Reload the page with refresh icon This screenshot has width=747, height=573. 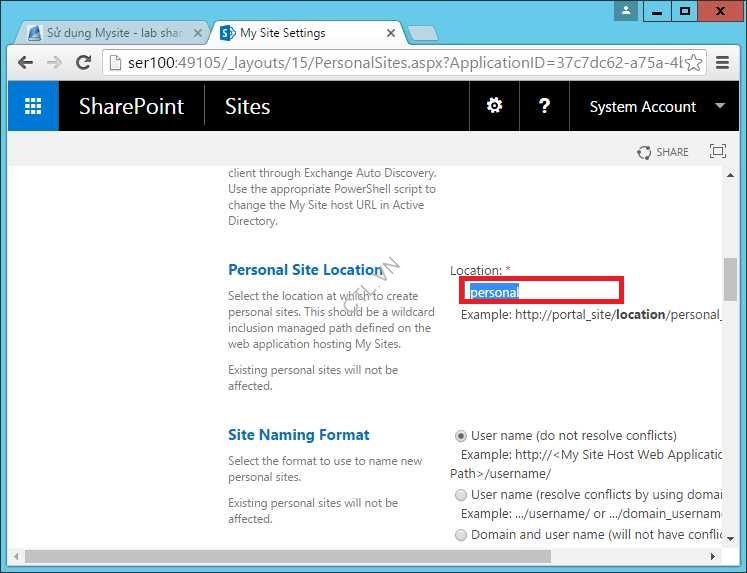click(x=84, y=63)
